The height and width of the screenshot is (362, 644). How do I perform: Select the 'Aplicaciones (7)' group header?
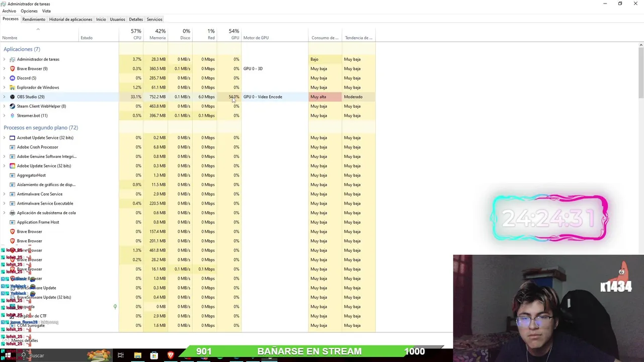(22, 49)
